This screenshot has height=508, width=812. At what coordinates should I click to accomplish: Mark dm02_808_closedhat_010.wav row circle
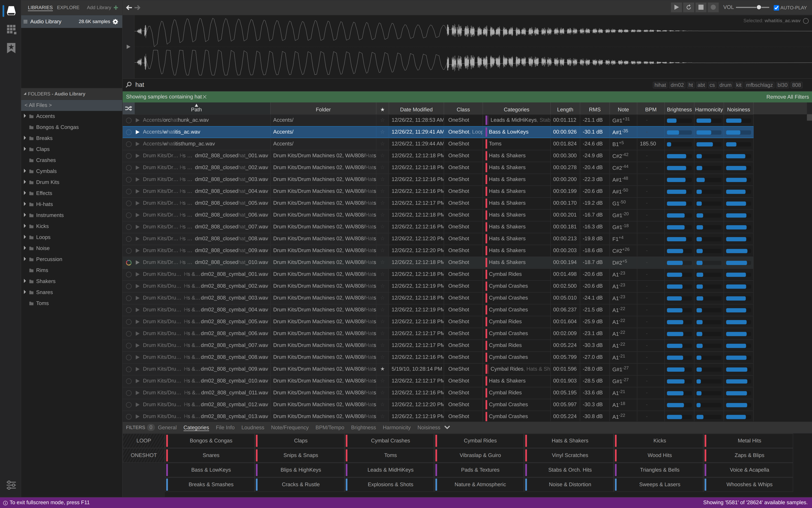click(129, 263)
